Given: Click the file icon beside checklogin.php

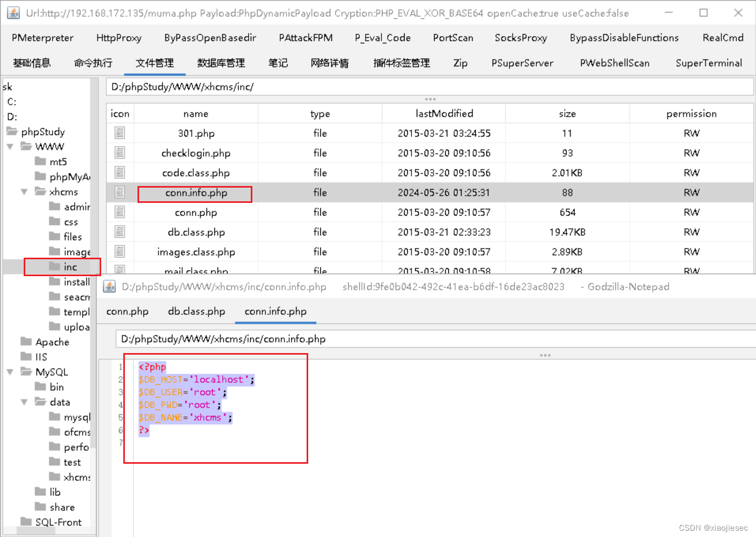Looking at the screenshot, I should [120, 153].
